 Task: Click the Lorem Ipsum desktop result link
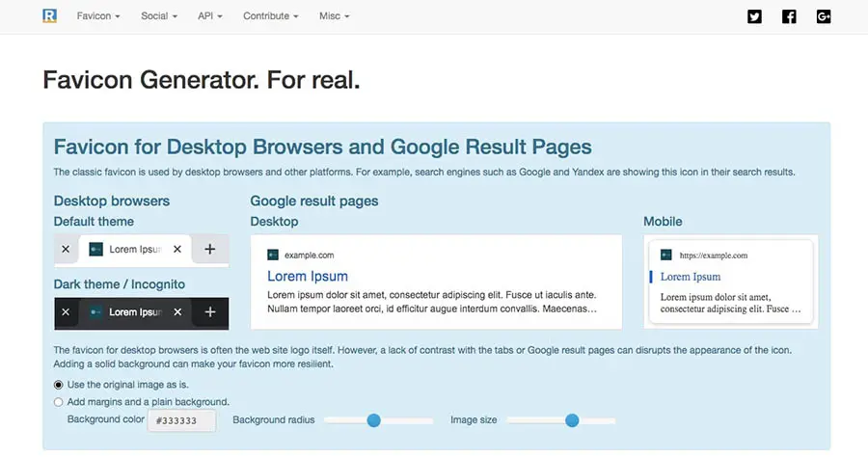(x=307, y=276)
